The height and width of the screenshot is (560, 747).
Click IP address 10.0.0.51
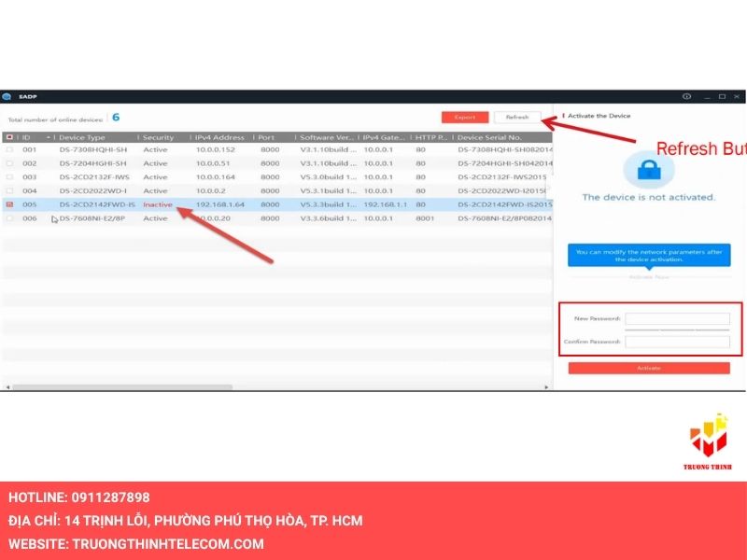[213, 163]
